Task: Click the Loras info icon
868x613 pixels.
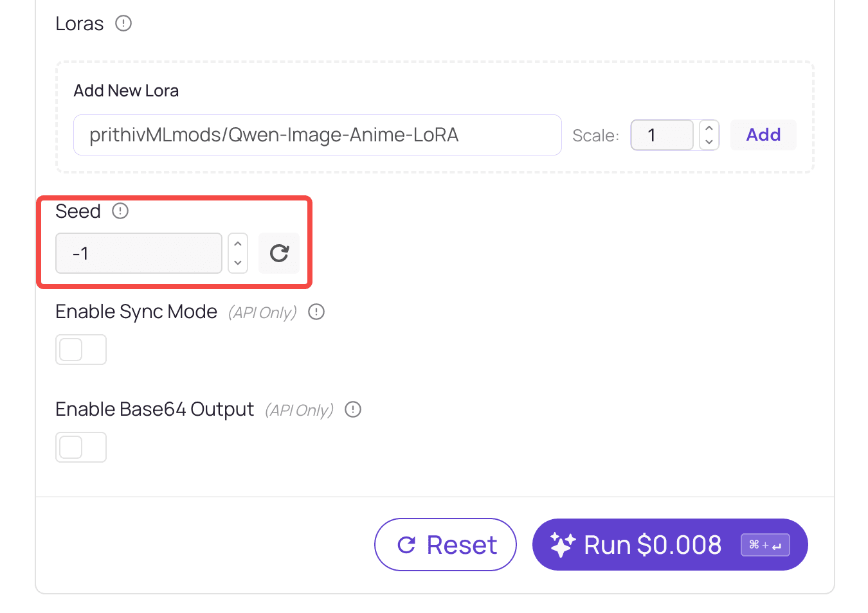Action: 123,24
